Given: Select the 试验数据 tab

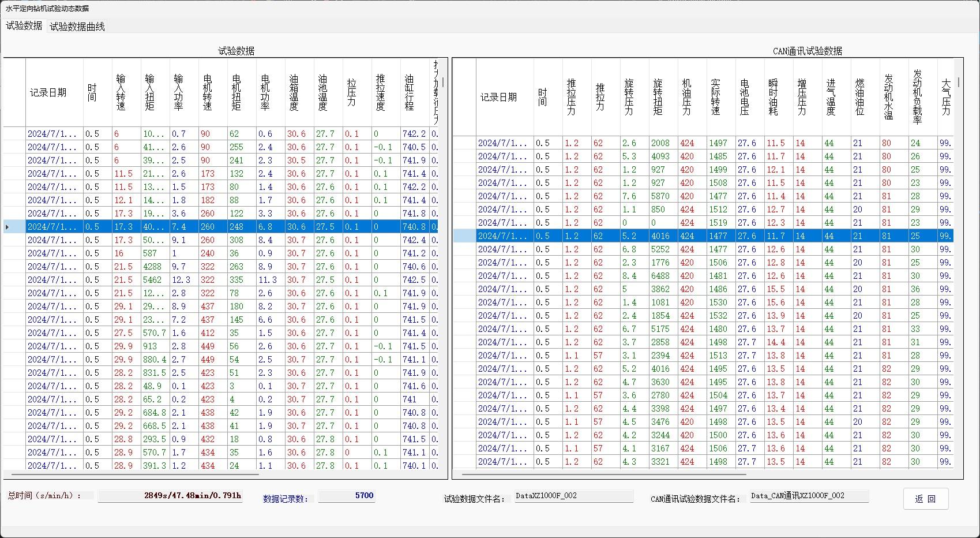Looking at the screenshot, I should [24, 26].
